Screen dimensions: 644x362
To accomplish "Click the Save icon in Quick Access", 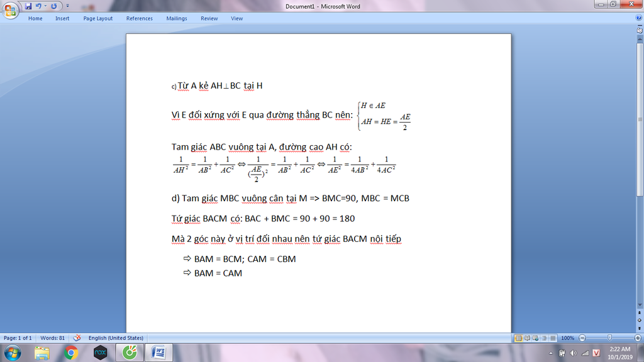I will 28,6.
